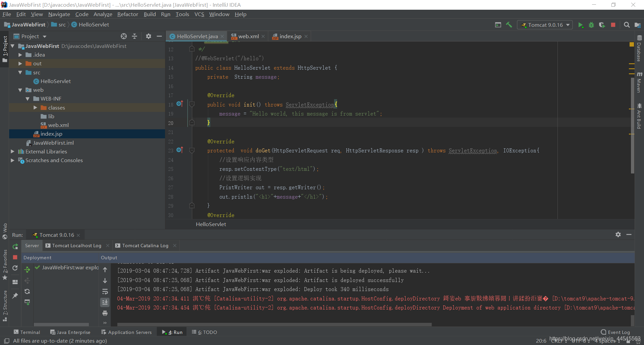Open run configuration Tomcat 9.0.16 dropdown

pos(545,25)
